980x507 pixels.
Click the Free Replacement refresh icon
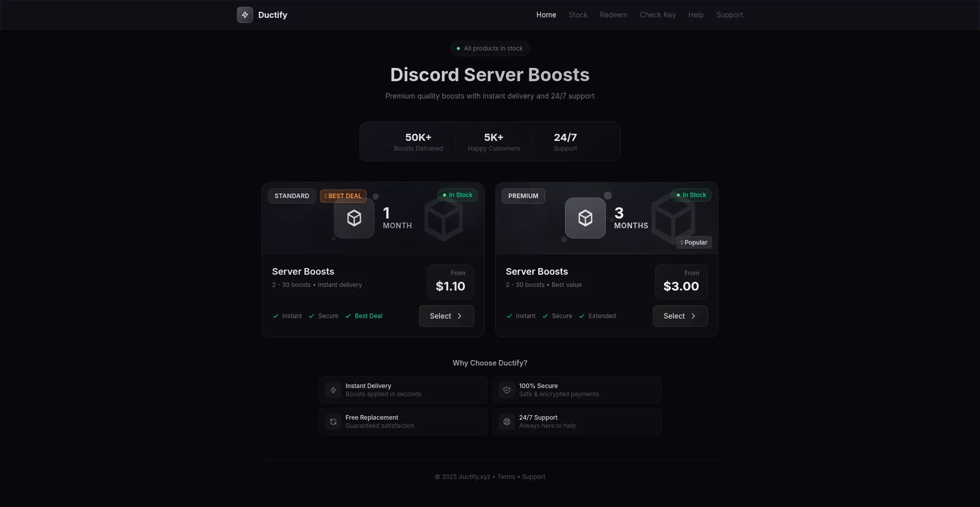(333, 422)
